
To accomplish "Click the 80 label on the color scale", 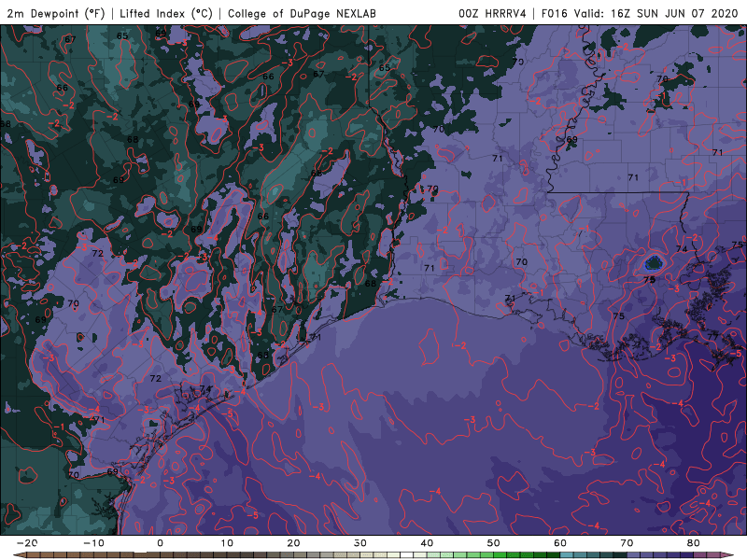I will 694,543.
